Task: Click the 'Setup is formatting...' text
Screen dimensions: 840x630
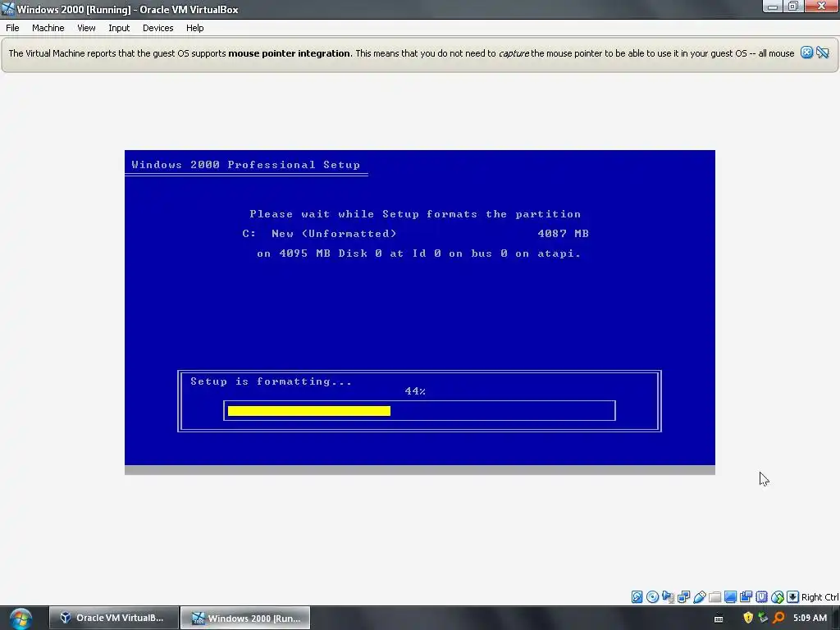Action: (271, 381)
